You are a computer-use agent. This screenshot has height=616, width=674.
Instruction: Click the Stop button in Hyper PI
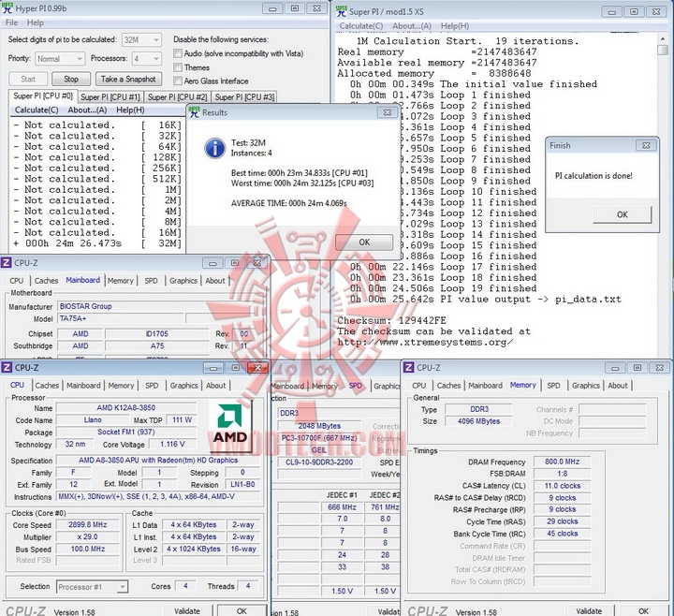(x=71, y=79)
